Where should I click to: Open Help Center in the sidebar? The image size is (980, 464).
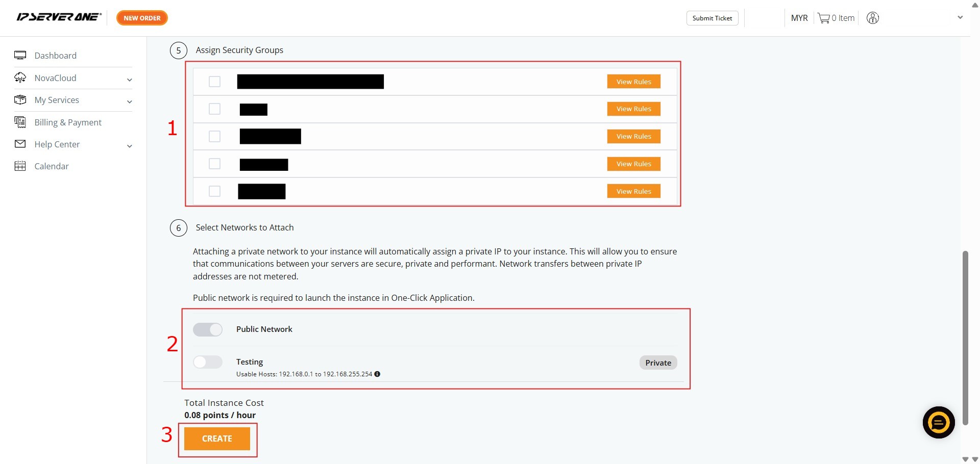click(x=57, y=144)
